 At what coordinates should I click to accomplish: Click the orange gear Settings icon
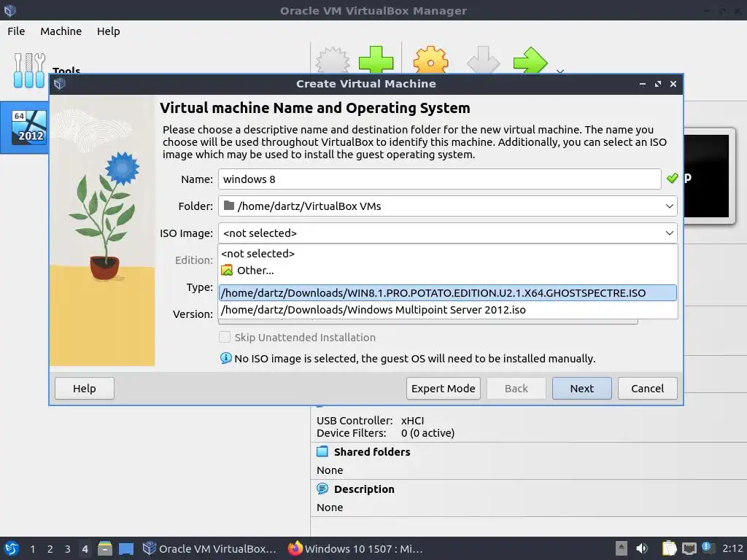[x=430, y=60]
